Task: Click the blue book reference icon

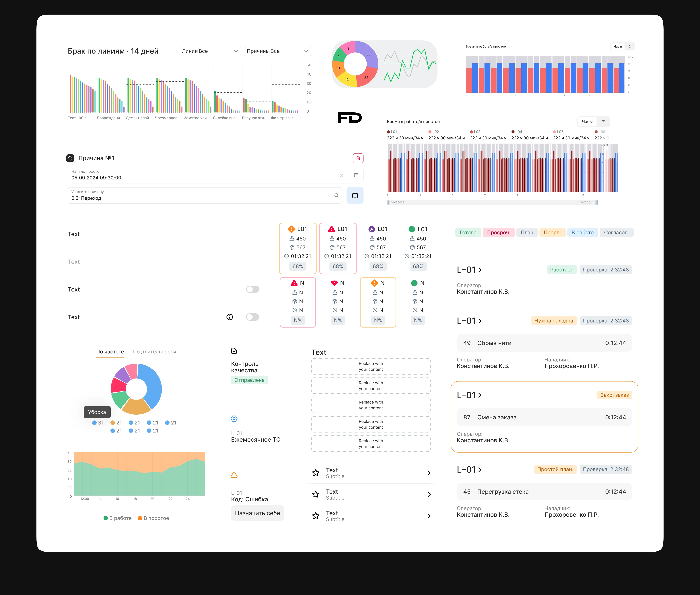Action: (x=355, y=195)
